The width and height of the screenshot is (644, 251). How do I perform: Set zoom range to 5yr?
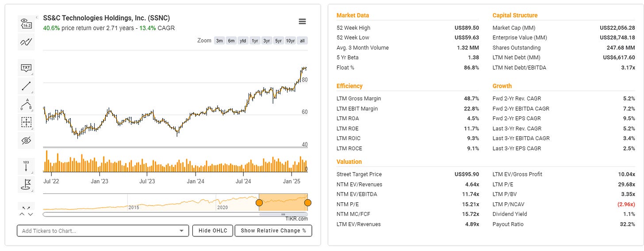click(278, 41)
